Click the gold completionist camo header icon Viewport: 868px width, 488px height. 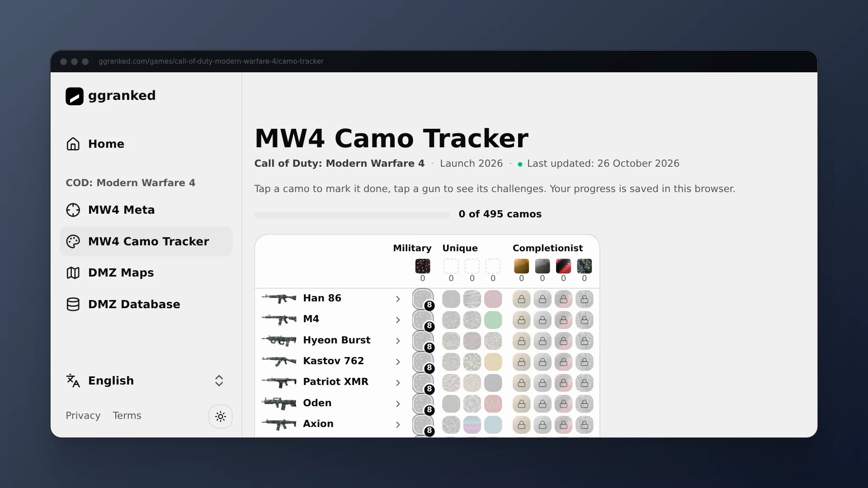click(x=521, y=266)
